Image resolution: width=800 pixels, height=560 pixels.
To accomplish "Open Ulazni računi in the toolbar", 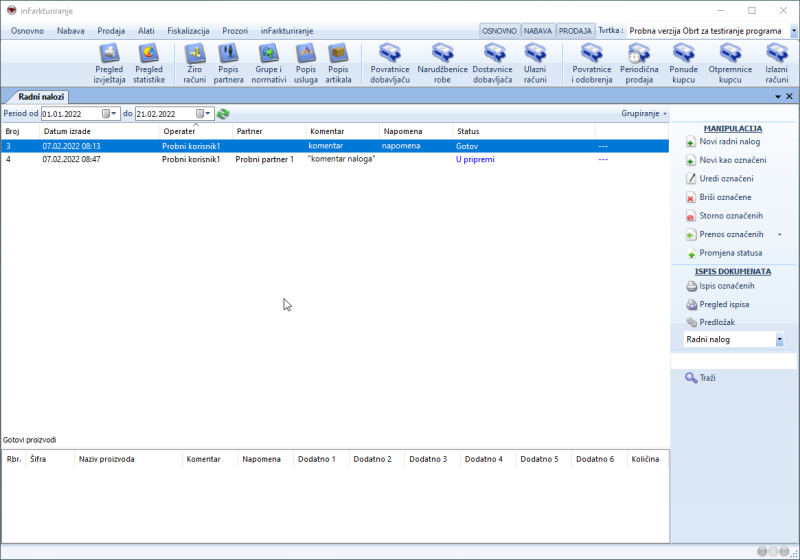I will click(x=535, y=61).
